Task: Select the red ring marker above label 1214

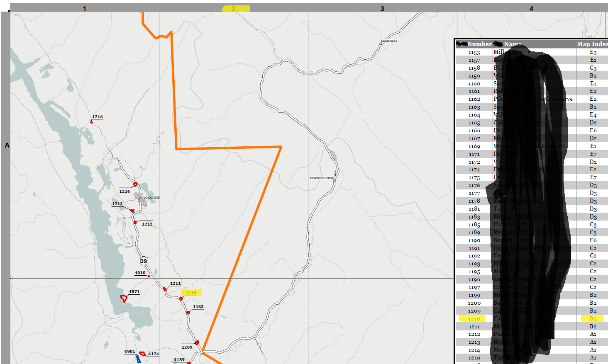Action: pos(135,184)
